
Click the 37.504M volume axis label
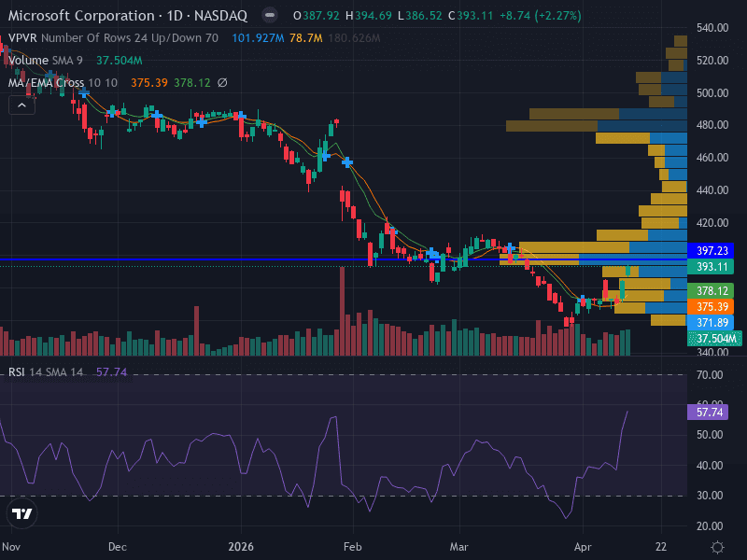tap(715, 339)
